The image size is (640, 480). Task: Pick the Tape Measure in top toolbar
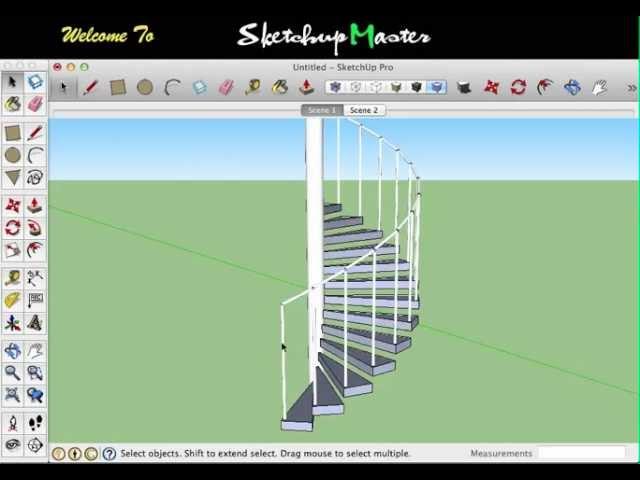click(253, 87)
